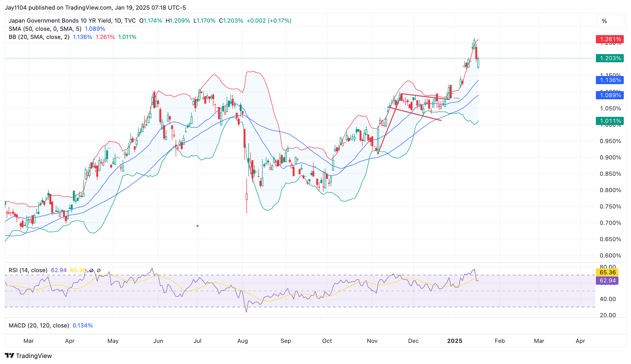Click the 0.800% price axis label
The image size is (631, 364).
click(610, 190)
